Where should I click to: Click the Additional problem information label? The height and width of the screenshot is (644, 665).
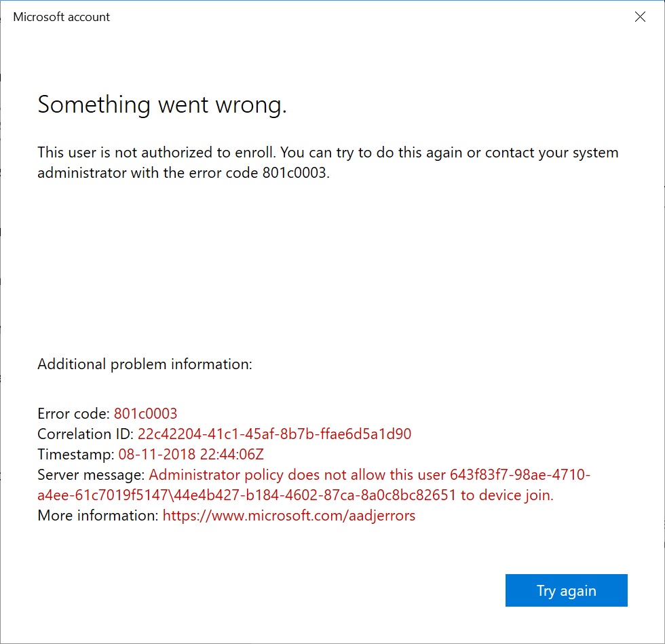click(x=145, y=364)
